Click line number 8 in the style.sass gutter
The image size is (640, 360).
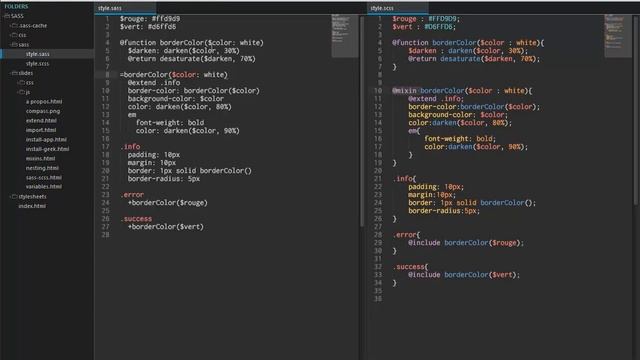click(x=107, y=75)
